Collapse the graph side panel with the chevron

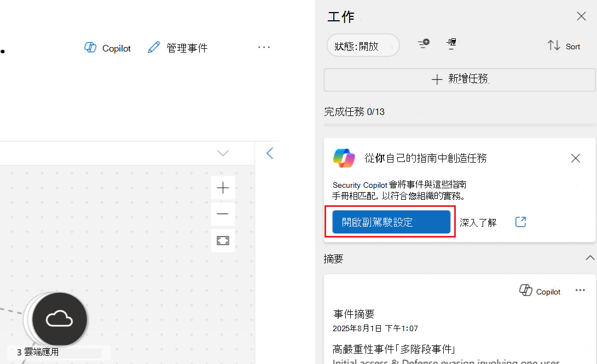(x=270, y=153)
